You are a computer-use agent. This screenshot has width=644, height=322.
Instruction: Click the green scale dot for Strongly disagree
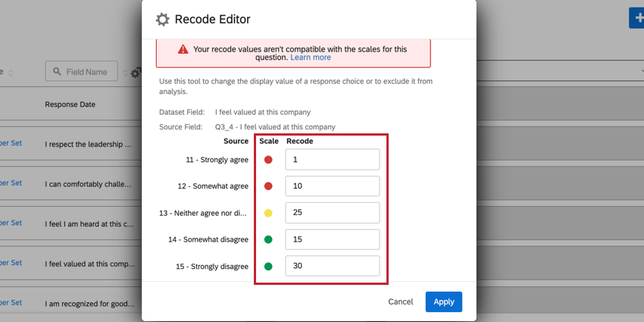[268, 266]
